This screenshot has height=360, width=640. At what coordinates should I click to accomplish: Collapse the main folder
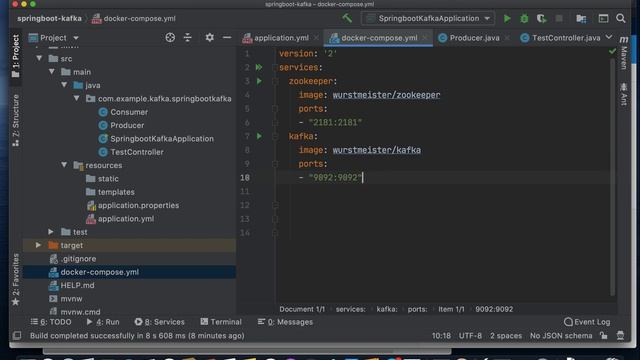click(52, 72)
